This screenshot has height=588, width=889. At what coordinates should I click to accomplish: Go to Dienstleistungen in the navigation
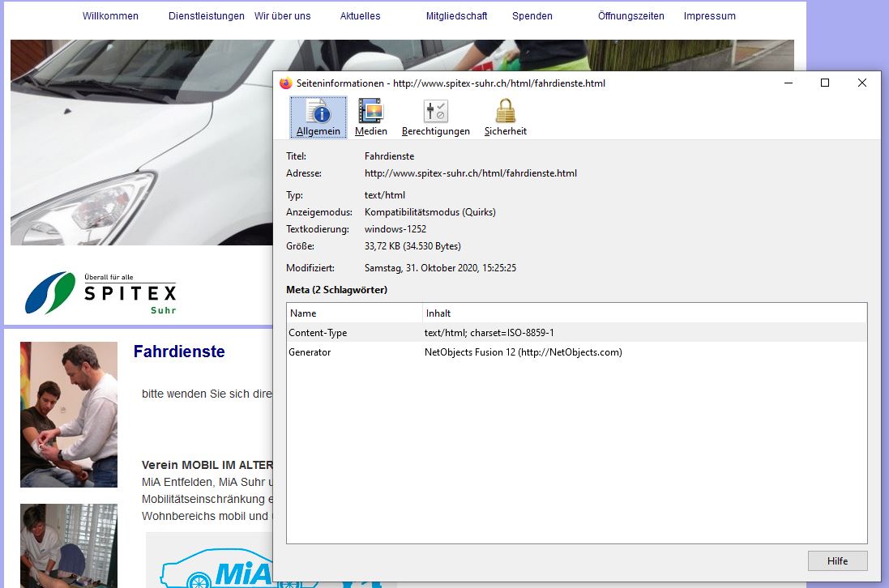(x=207, y=16)
